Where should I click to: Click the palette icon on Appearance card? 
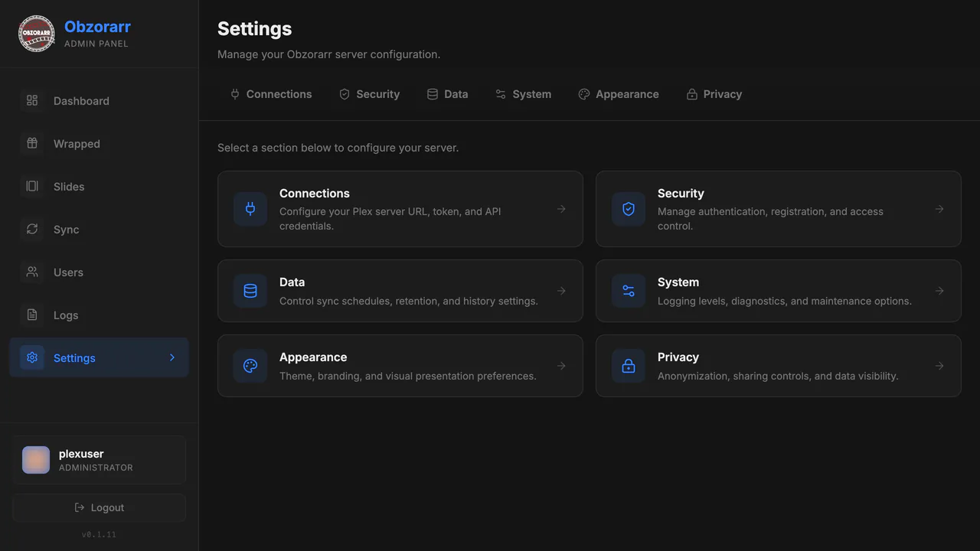250,366
